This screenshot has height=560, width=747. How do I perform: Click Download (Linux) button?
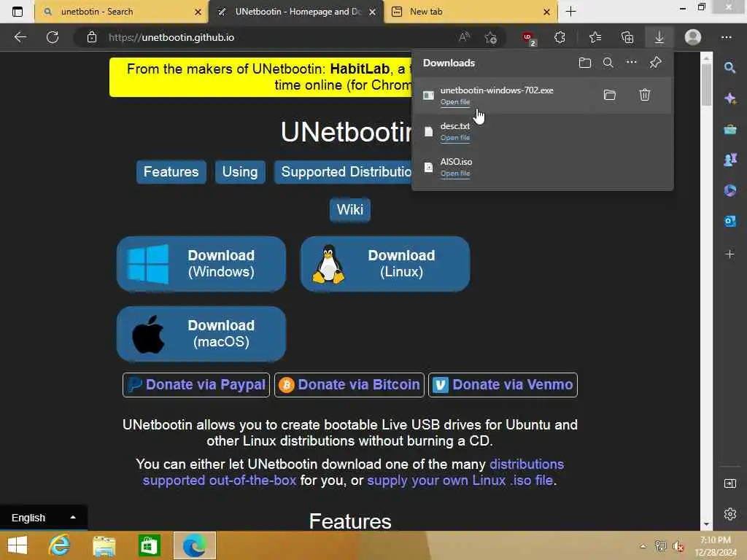[385, 264]
